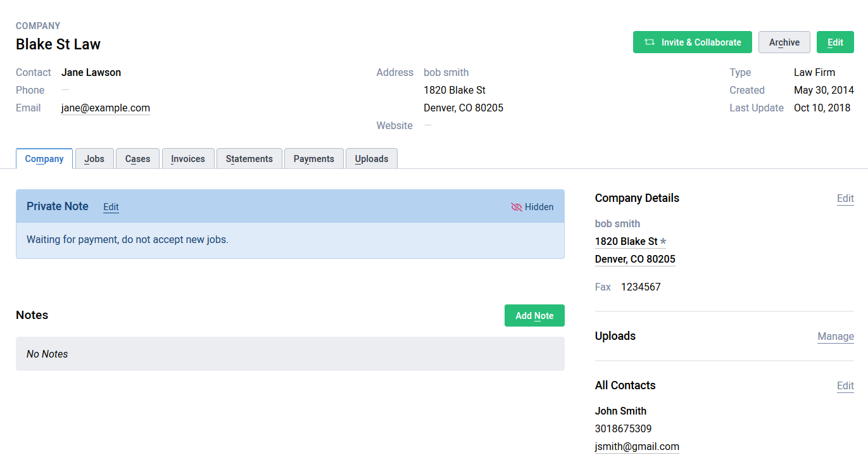Viewport: 868px width, 462px height.
Task: Email jane@example.com via the contact link
Action: (x=105, y=108)
